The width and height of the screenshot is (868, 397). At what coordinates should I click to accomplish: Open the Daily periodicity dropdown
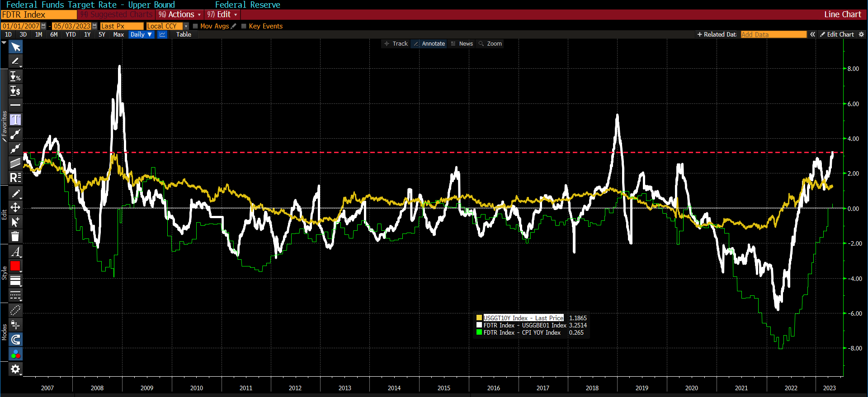pyautogui.click(x=141, y=34)
